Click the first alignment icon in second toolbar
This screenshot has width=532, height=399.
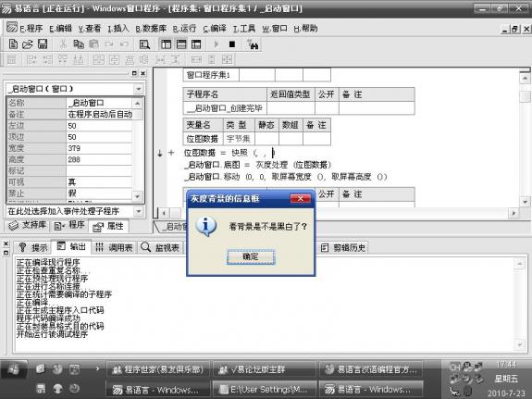11,60
